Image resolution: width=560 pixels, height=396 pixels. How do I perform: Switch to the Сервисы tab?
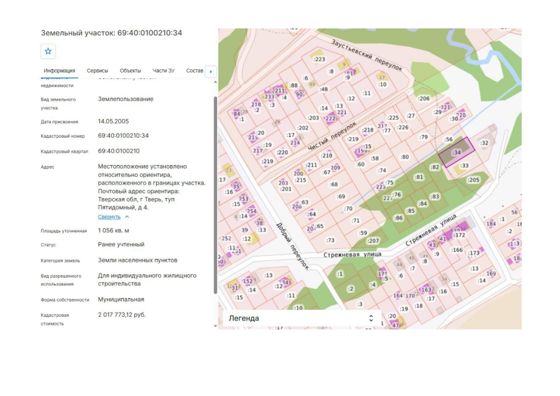point(97,71)
